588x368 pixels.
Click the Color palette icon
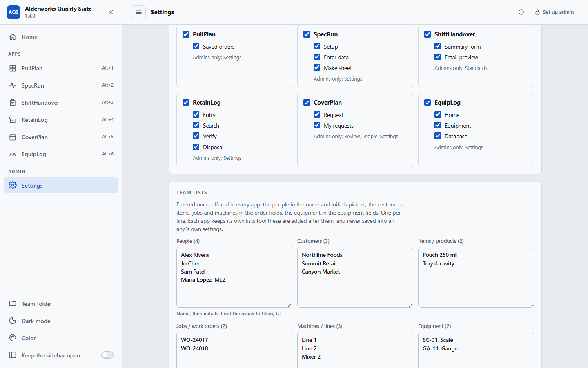[13, 338]
